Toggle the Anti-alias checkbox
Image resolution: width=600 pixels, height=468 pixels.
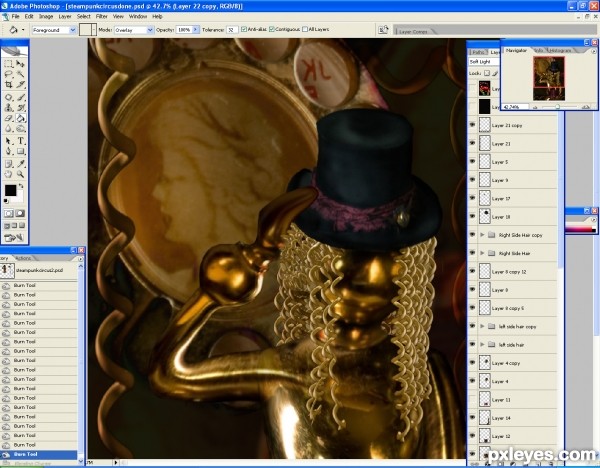pos(244,29)
